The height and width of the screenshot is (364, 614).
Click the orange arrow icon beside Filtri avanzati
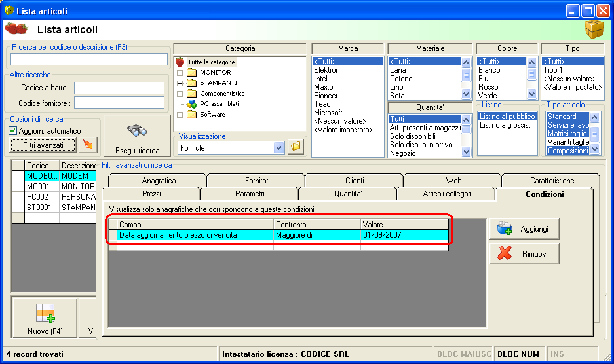(x=88, y=145)
